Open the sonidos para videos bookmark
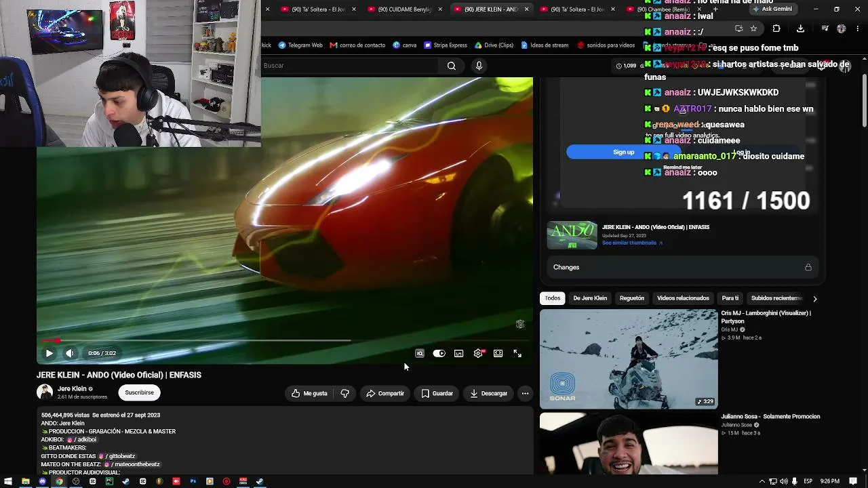This screenshot has width=868, height=488. click(606, 45)
